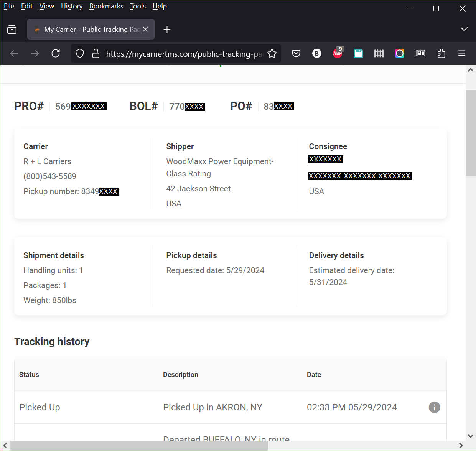The height and width of the screenshot is (451, 476).
Task: Close the My Carrier tracking tab
Action: pyautogui.click(x=145, y=29)
